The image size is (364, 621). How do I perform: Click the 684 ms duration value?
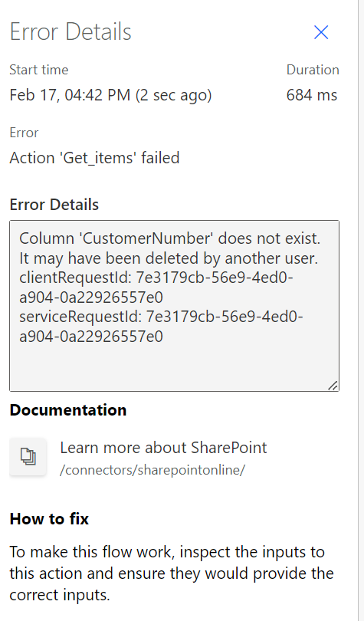(312, 95)
